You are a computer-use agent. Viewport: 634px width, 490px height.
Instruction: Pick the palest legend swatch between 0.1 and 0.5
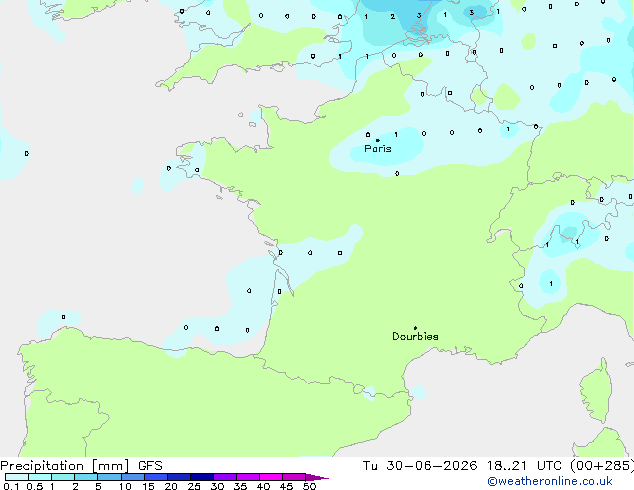coord(17,477)
